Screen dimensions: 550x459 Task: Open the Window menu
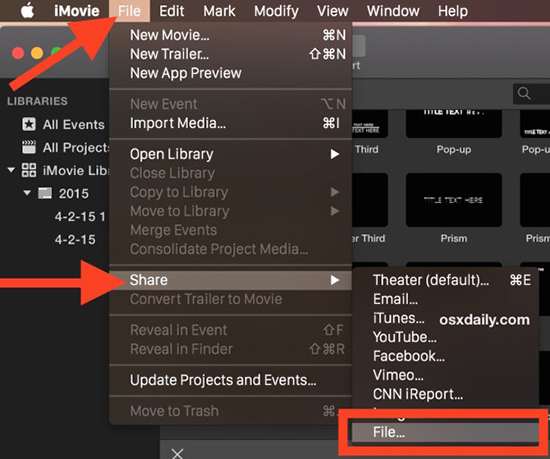tap(393, 11)
